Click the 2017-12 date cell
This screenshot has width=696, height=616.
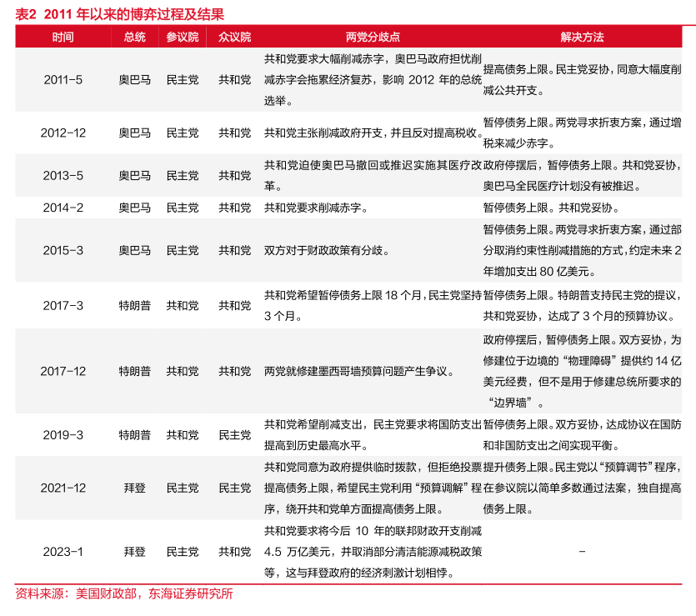pyautogui.click(x=63, y=371)
